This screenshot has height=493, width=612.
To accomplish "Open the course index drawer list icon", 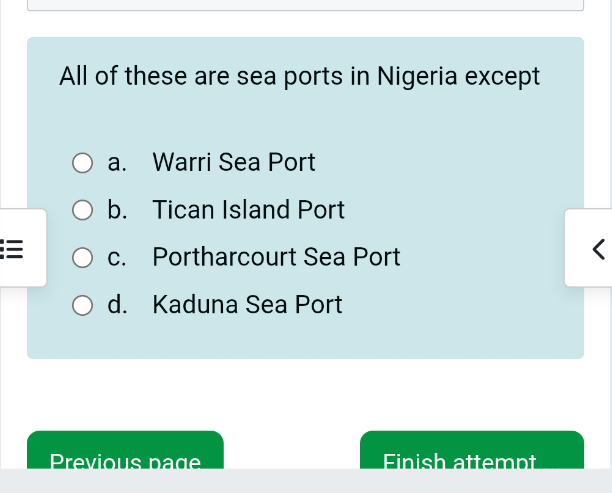I will 13,248.
